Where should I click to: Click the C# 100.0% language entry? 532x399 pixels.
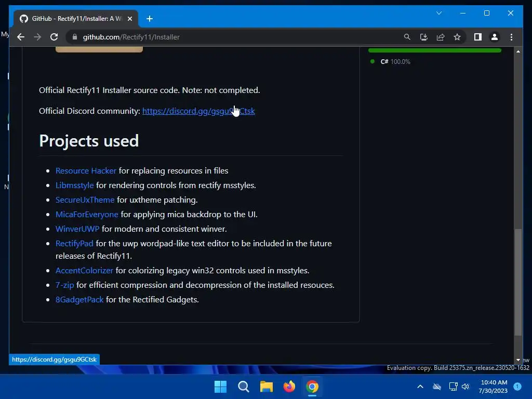pos(391,61)
